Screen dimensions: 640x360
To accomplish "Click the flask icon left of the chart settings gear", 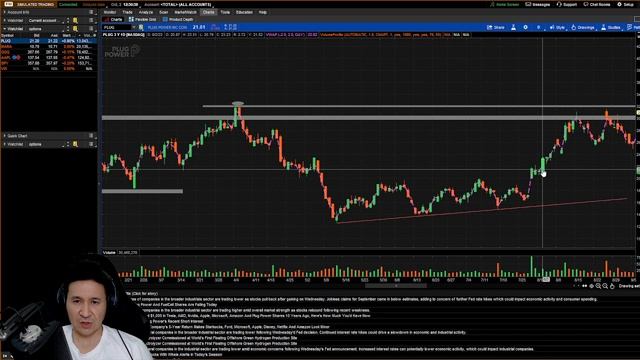I will pos(513,27).
